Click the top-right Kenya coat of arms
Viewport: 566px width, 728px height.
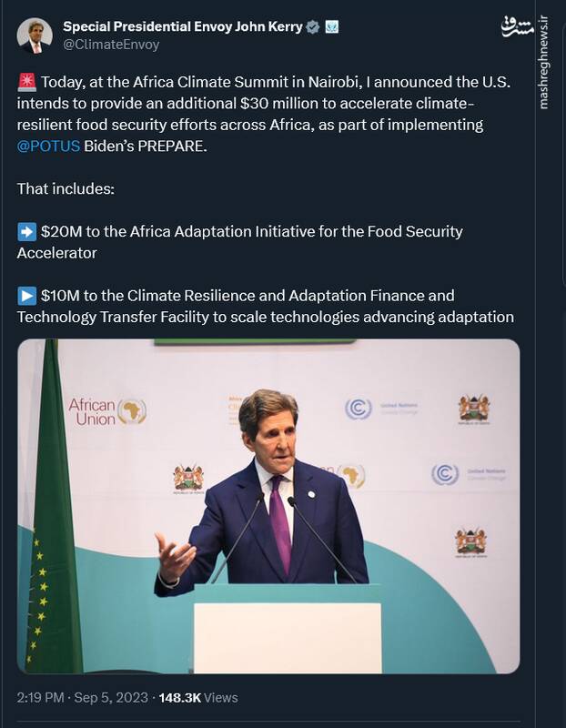pyautogui.click(x=473, y=407)
